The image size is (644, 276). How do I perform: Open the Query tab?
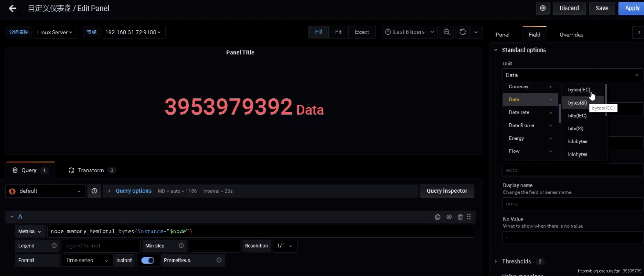30,170
